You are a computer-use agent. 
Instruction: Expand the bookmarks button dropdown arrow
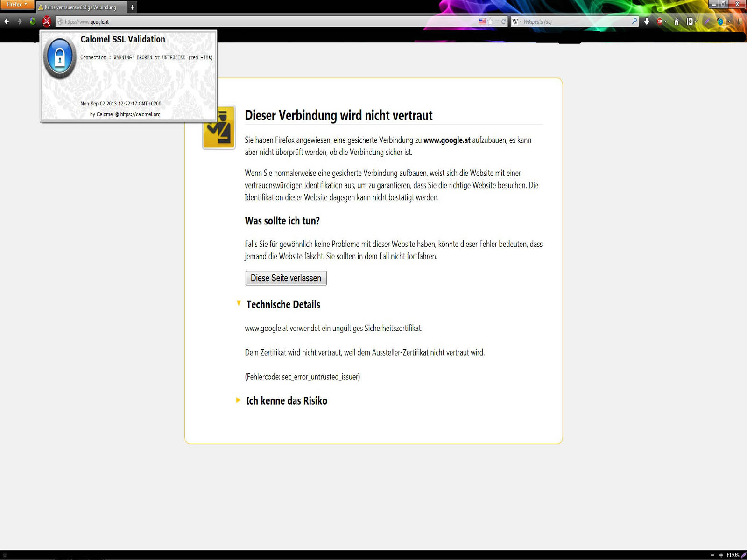point(696,21)
